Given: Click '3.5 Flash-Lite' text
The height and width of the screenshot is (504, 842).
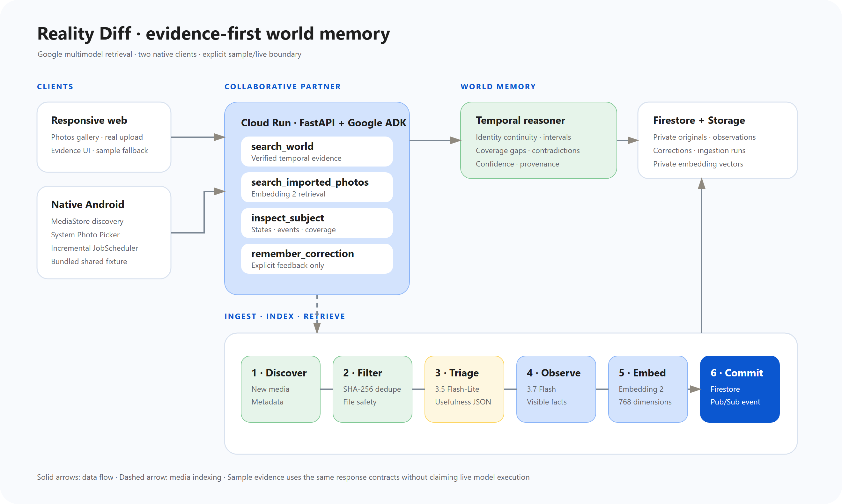Looking at the screenshot, I should (457, 389).
